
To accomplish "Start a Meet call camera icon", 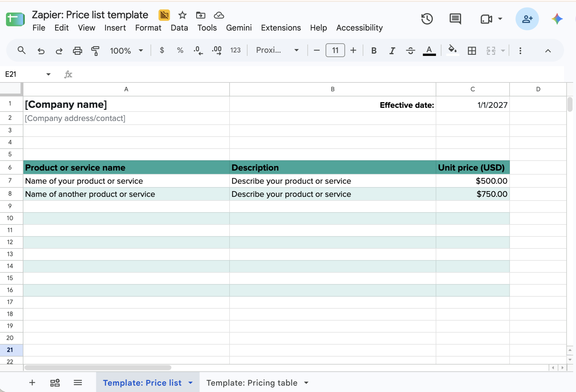I will coord(486,19).
